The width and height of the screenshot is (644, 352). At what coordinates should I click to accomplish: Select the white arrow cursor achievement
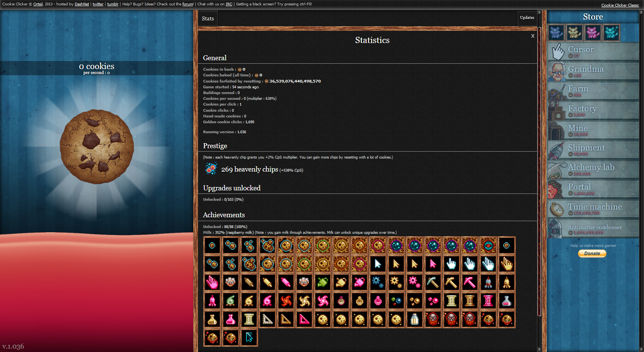click(x=378, y=264)
